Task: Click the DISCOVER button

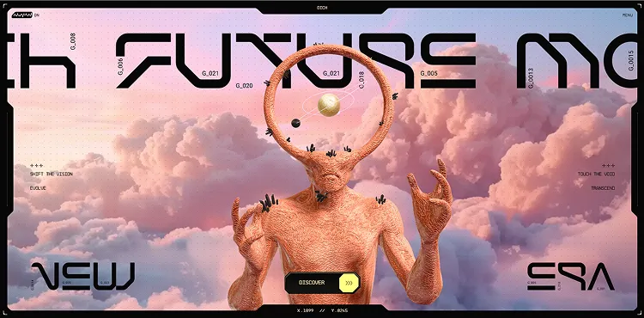Action: [x=322, y=283]
